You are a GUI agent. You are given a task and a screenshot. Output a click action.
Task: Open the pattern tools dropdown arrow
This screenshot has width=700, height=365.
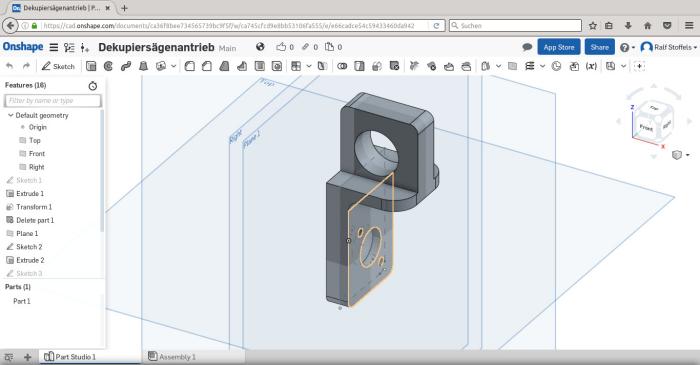[308, 66]
